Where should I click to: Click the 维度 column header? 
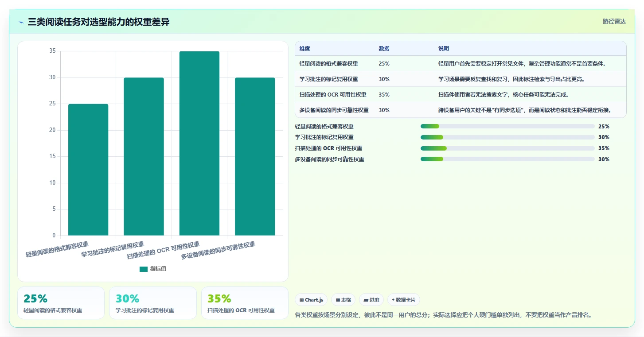pyautogui.click(x=304, y=49)
